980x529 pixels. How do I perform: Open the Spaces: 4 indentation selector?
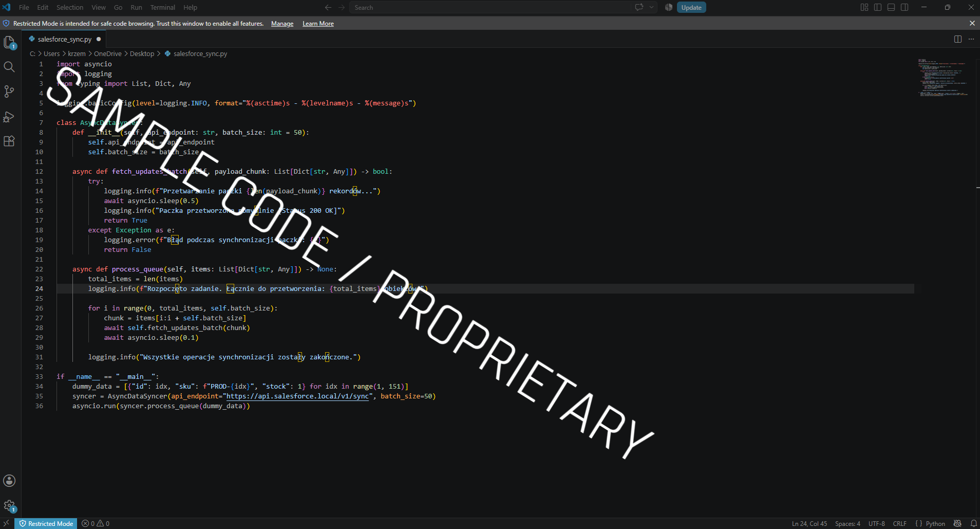(847, 523)
